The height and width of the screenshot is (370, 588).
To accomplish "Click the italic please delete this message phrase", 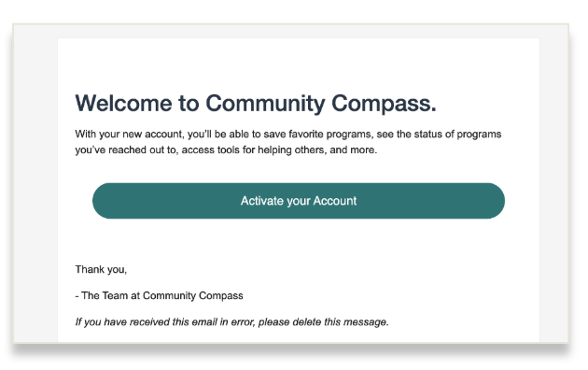I will click(324, 322).
